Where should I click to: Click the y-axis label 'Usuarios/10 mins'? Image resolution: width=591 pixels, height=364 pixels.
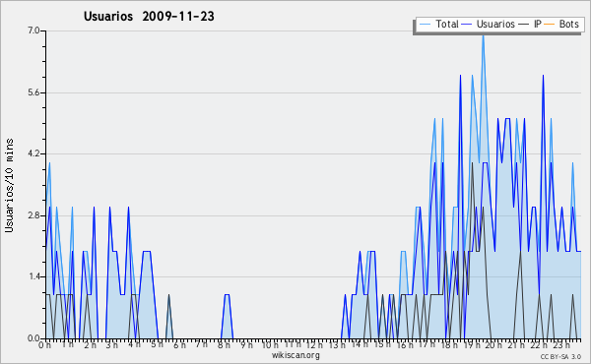pyautogui.click(x=9, y=186)
